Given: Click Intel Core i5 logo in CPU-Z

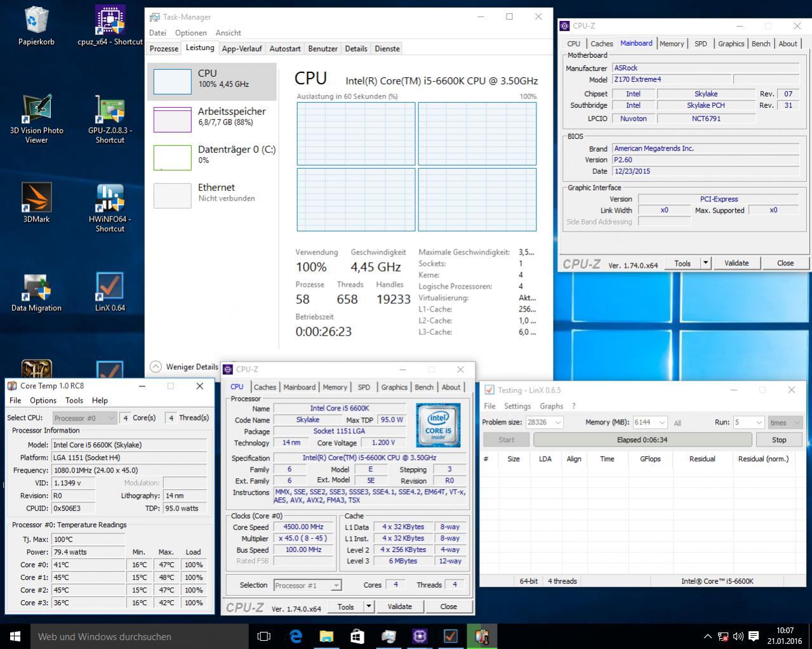Looking at the screenshot, I should pos(438,425).
